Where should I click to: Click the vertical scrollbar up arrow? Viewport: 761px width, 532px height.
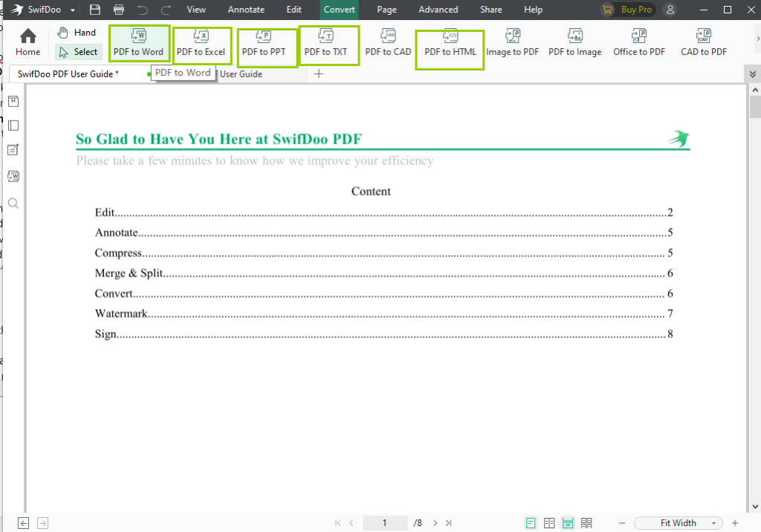(x=755, y=90)
